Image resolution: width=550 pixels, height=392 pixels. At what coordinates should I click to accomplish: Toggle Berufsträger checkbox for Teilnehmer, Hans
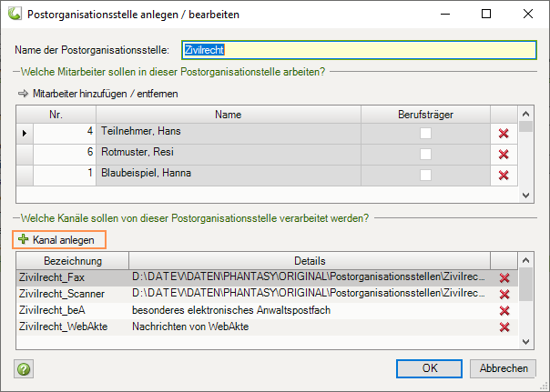pyautogui.click(x=425, y=134)
